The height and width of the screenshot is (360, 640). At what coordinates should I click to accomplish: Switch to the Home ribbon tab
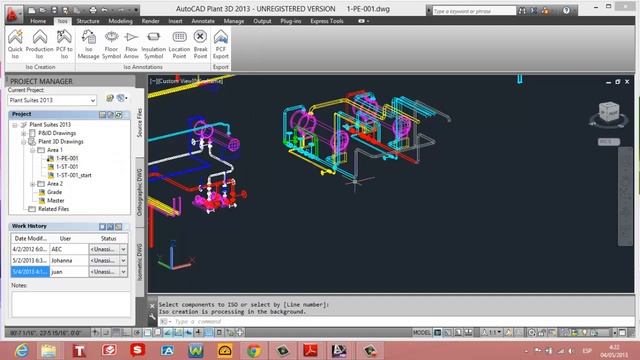pyautogui.click(x=38, y=21)
